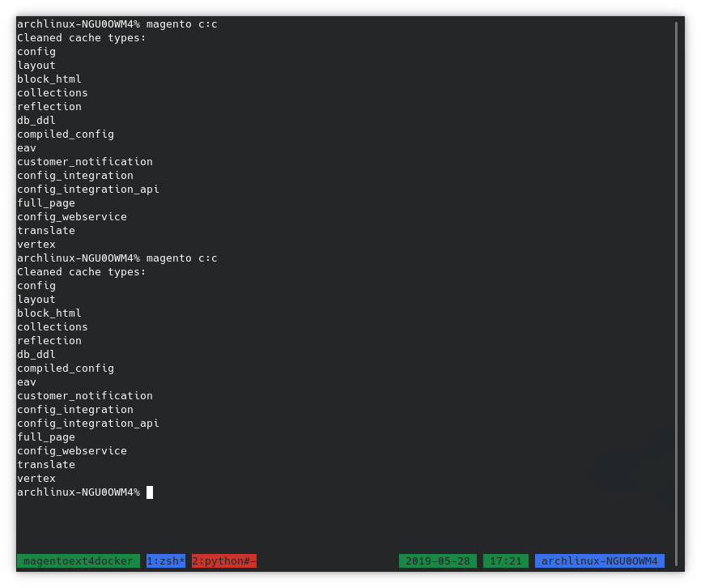Click the magentoext4docker session name

click(x=79, y=560)
